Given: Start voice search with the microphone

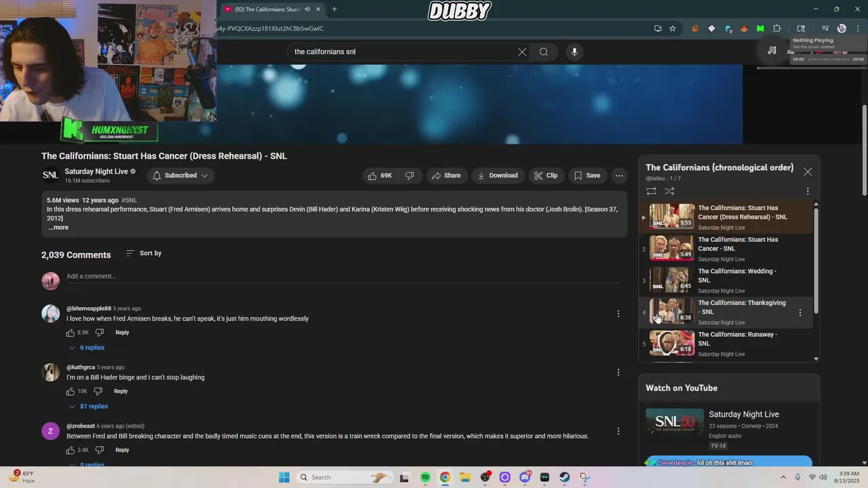Looking at the screenshot, I should pyautogui.click(x=574, y=52).
